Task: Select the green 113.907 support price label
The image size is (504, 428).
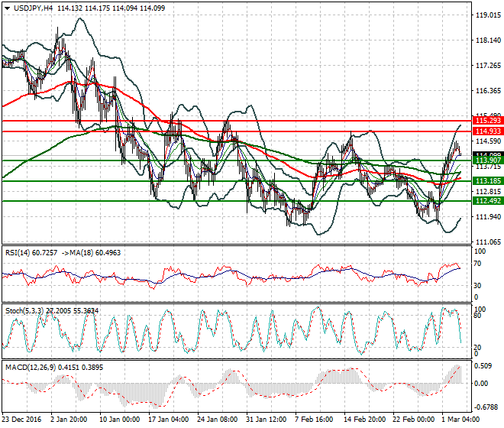Action: (x=488, y=160)
